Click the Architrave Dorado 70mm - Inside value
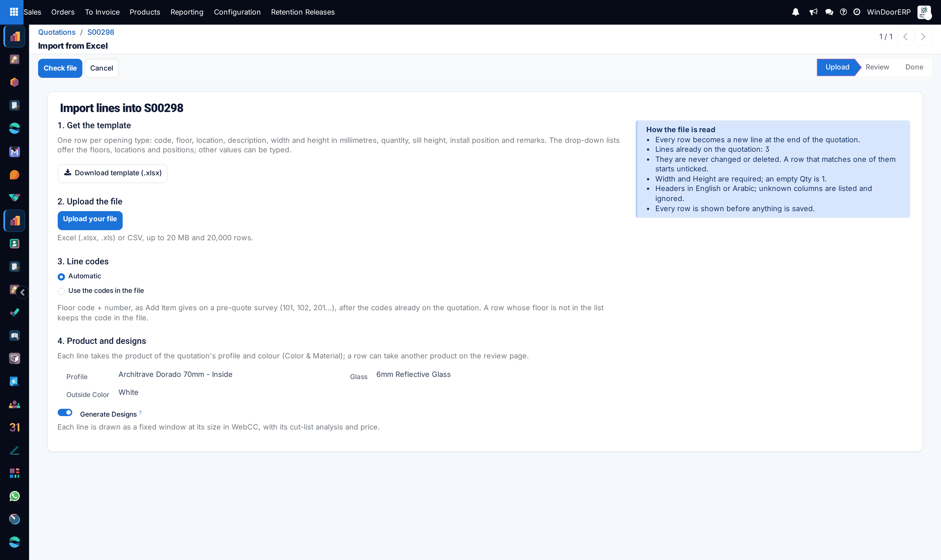This screenshot has width=941, height=560. [x=175, y=374]
